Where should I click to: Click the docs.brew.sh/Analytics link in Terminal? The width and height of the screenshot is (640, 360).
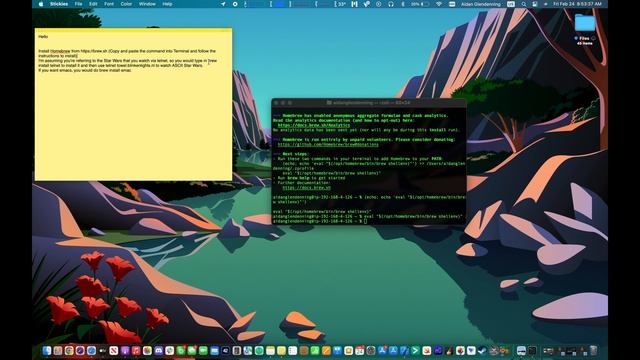(313, 125)
